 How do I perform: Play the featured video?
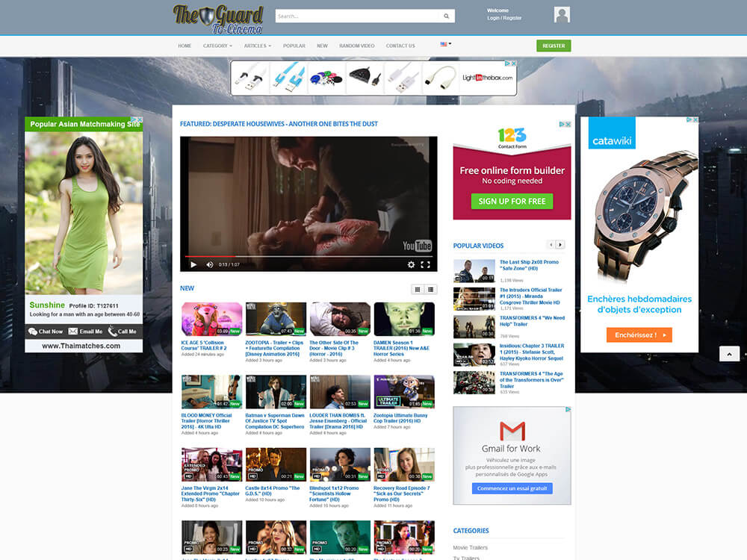193,265
